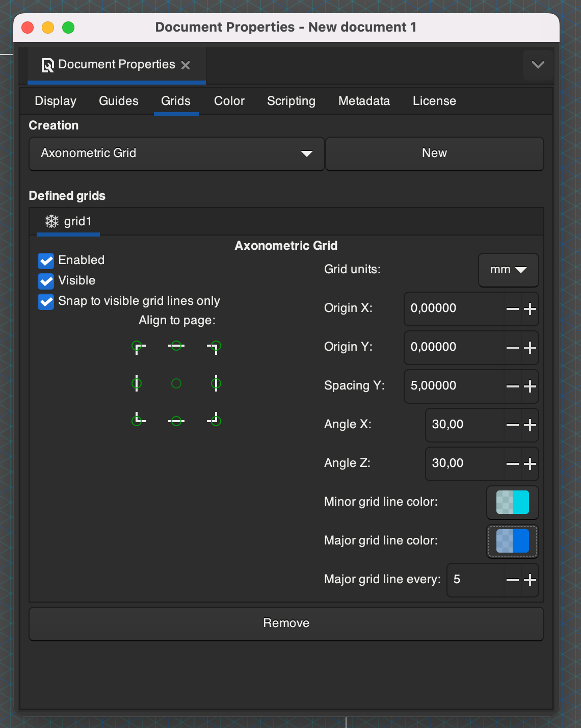Image resolution: width=581 pixels, height=728 pixels.
Task: Open the Axonometric Grid type dropdown
Action: click(x=176, y=153)
